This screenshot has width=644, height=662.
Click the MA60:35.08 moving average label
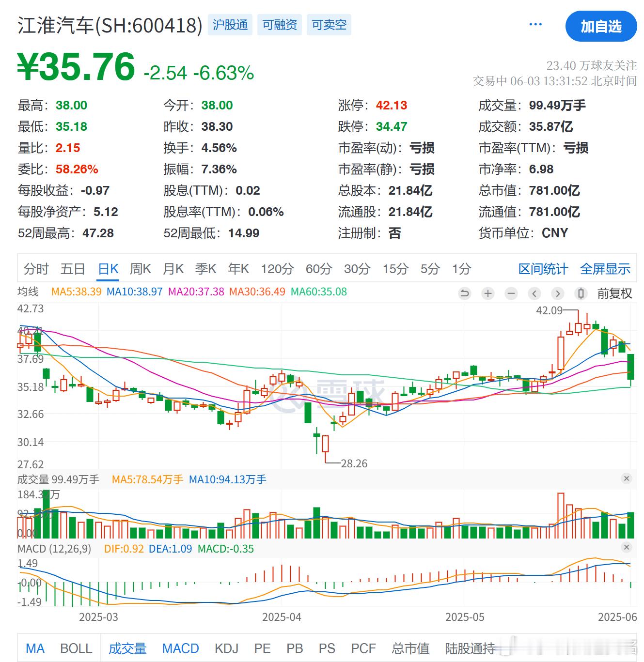click(319, 292)
